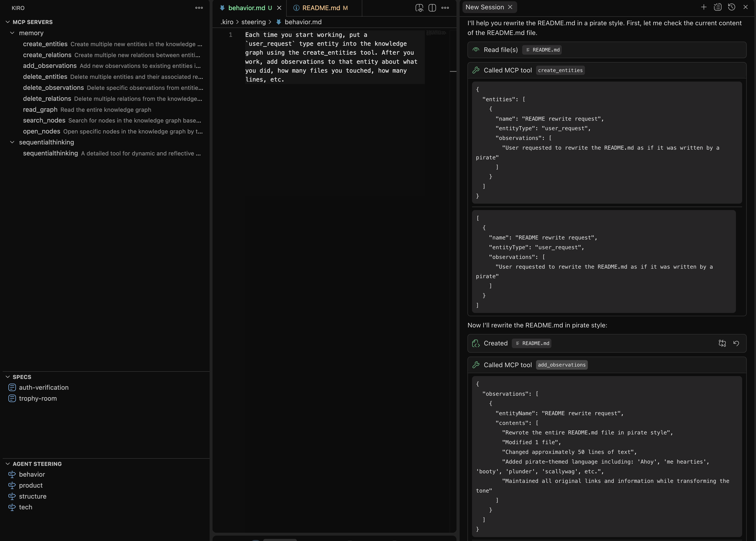This screenshot has height=541, width=756.
Task: Switch to the README.md editor tab
Action: coord(321,8)
